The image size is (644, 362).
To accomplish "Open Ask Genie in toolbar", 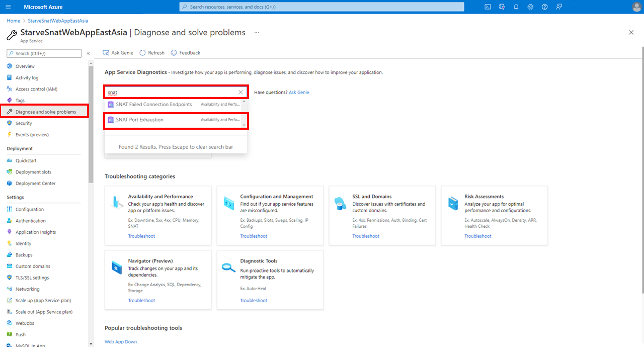I will [118, 53].
